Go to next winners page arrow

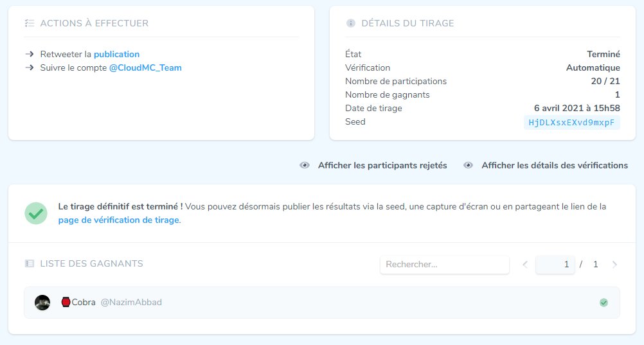614,265
